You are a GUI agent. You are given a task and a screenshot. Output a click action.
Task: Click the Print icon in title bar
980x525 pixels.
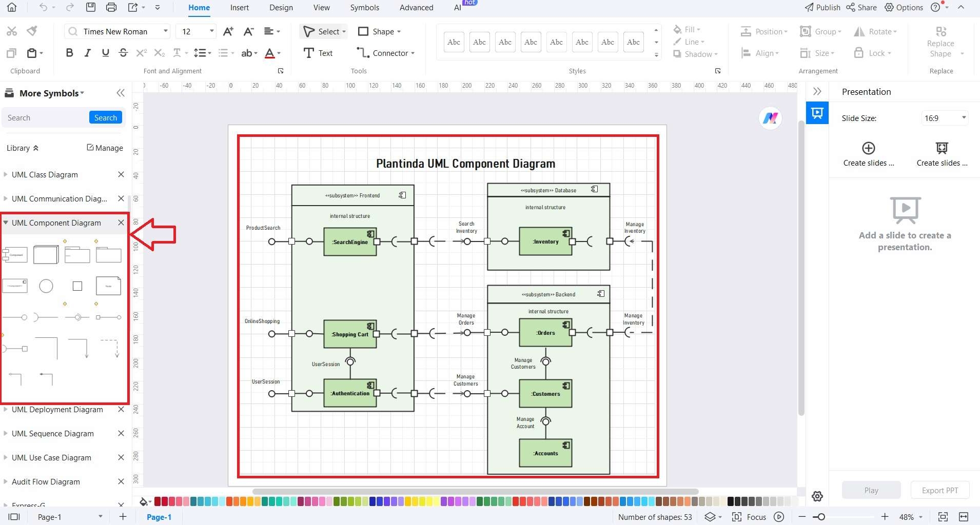point(111,7)
